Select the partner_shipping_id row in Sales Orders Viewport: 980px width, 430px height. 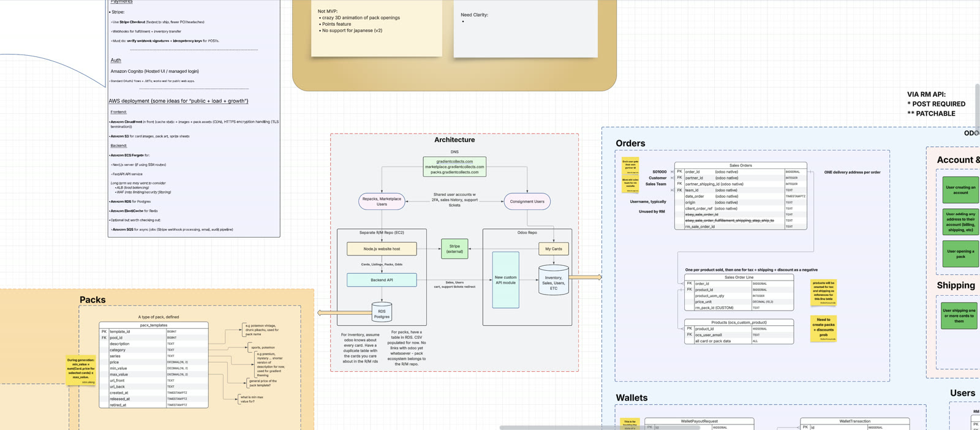(x=741, y=184)
